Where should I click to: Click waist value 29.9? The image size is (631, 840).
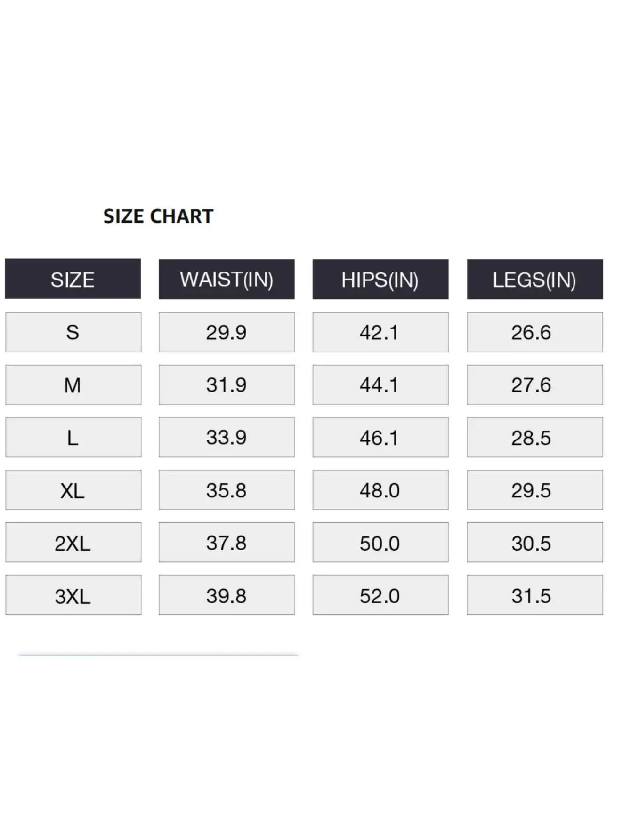click(227, 332)
